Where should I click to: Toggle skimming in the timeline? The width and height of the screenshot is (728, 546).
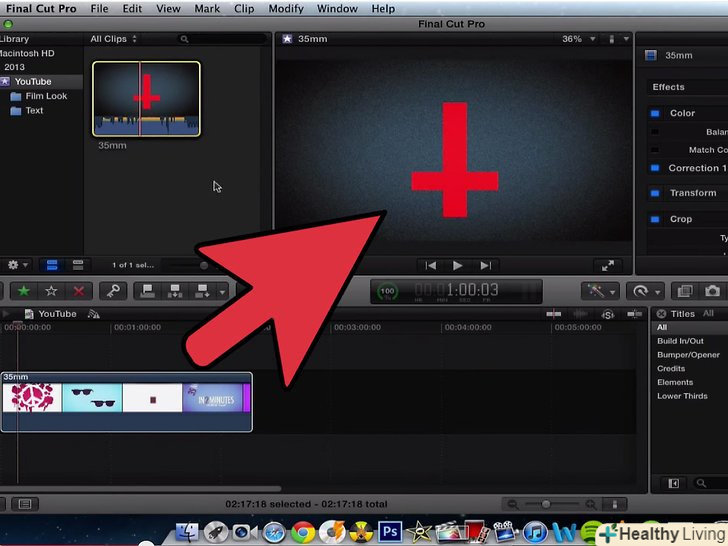click(553, 314)
